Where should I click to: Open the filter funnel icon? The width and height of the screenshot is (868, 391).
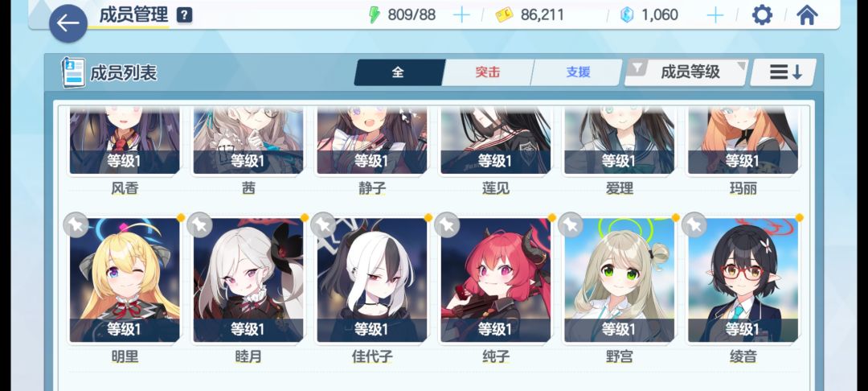click(637, 68)
